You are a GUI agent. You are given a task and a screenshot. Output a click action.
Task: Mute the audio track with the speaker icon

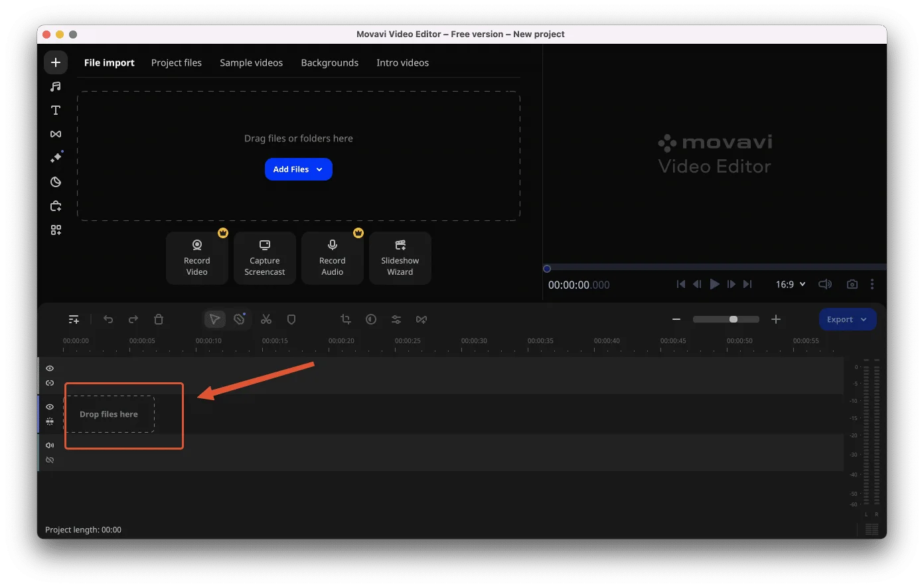(50, 445)
